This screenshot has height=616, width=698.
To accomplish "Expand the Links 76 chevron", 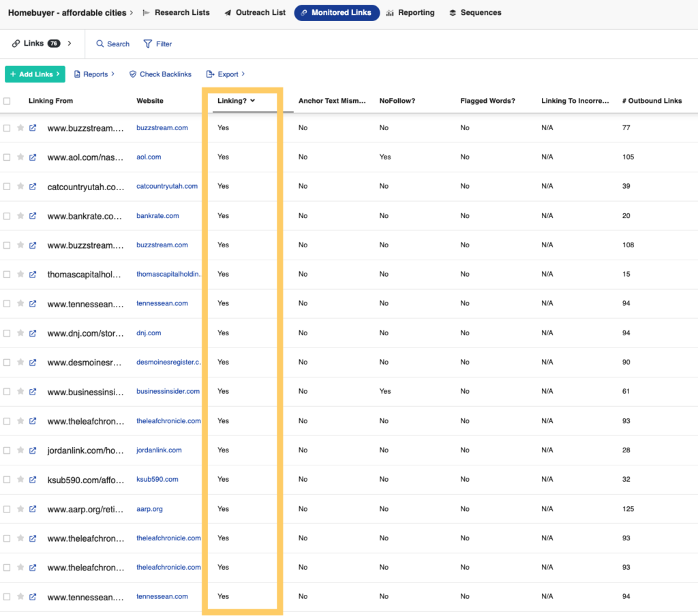I will point(67,43).
